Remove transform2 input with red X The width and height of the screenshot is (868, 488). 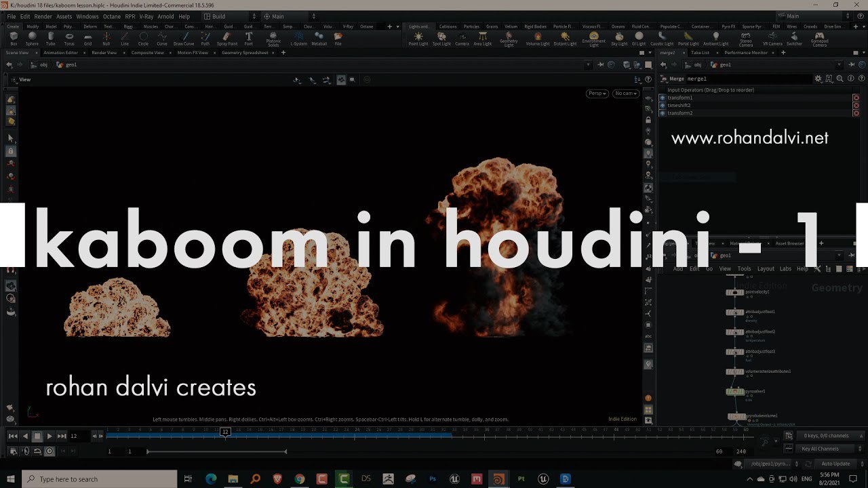856,113
